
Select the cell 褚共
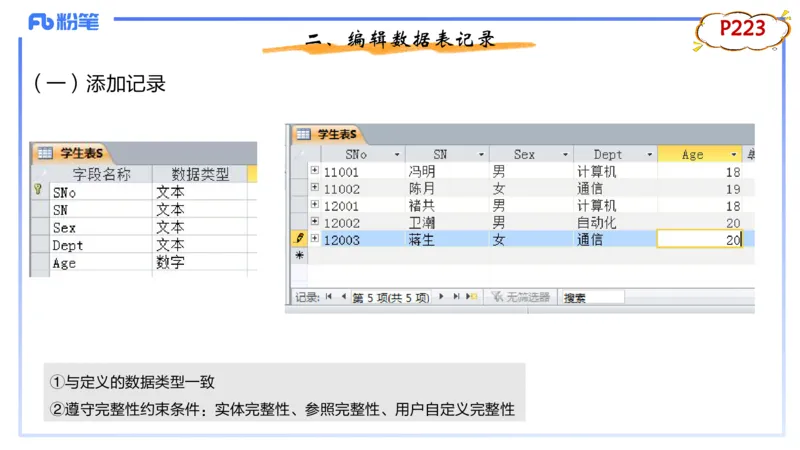coord(447,206)
